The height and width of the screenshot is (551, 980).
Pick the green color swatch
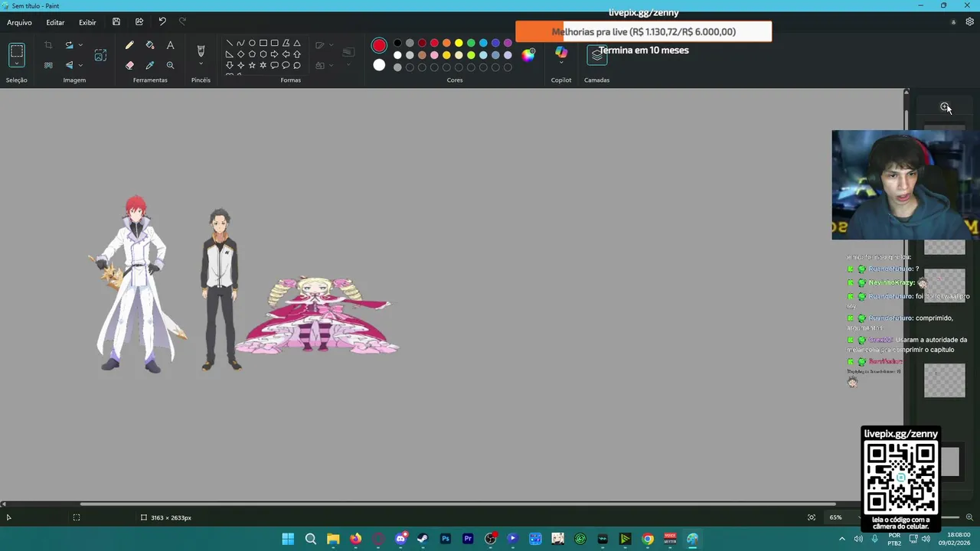click(x=471, y=43)
